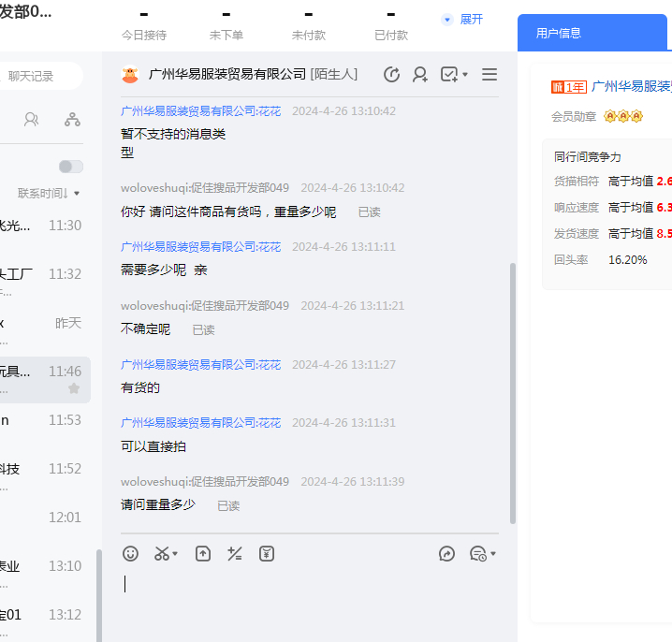This screenshot has height=642, width=672.
Task: Open the hamburger menu in chat header
Action: [x=489, y=74]
